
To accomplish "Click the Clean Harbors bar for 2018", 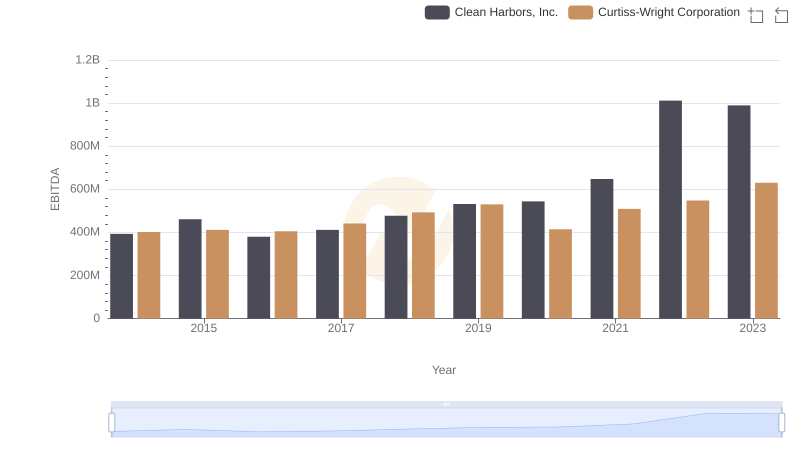I will pos(396,267).
